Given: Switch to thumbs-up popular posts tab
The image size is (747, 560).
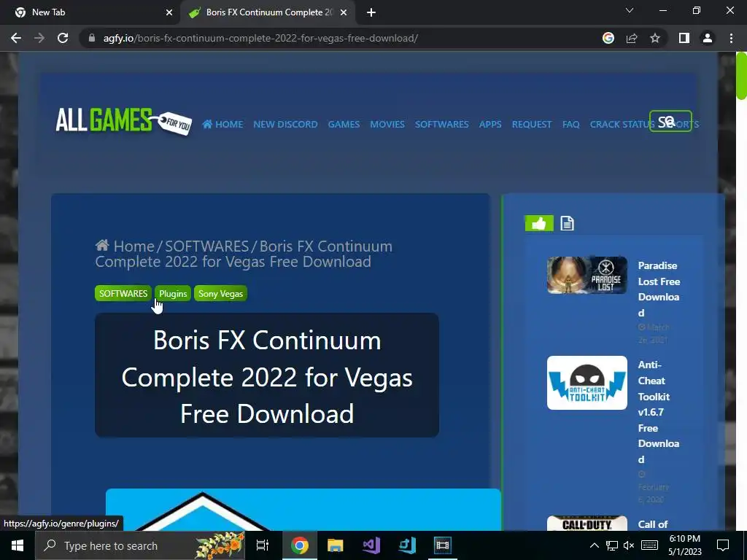Looking at the screenshot, I should (539, 223).
